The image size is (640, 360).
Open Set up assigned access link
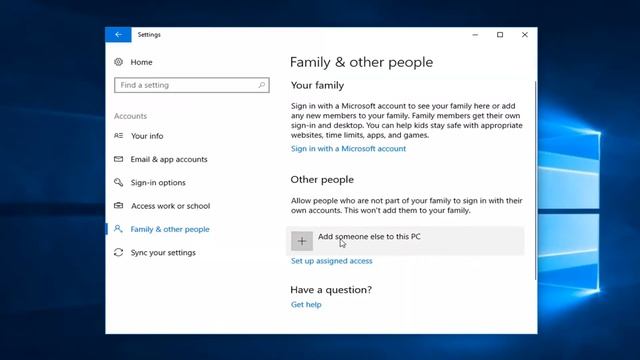click(331, 261)
